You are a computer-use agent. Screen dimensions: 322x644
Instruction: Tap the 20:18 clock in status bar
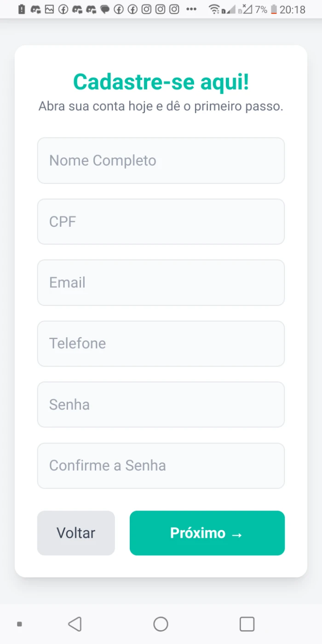pos(293,9)
